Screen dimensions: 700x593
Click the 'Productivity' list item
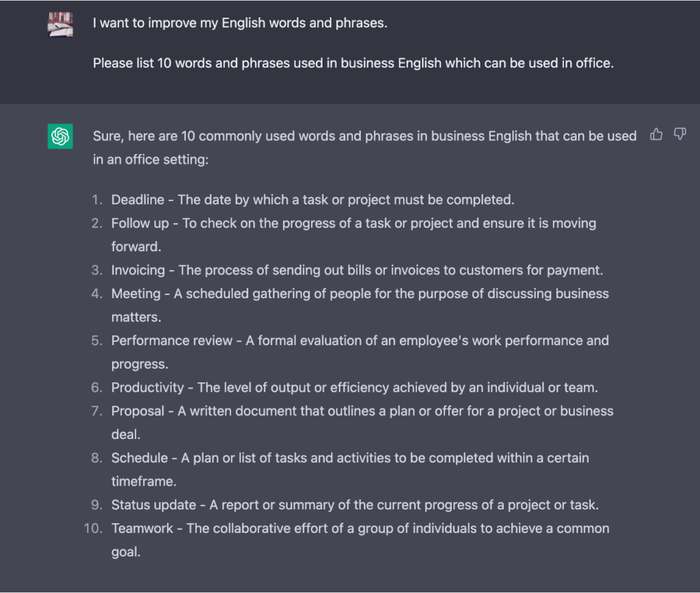click(354, 387)
